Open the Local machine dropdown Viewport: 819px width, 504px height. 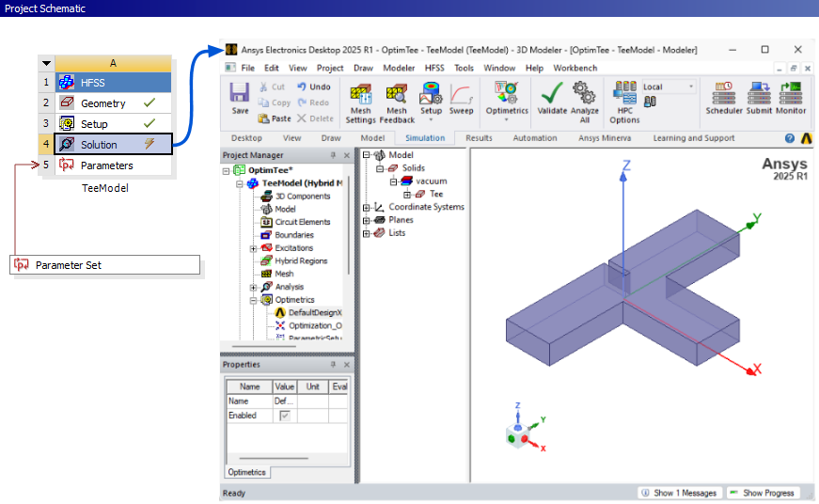691,87
